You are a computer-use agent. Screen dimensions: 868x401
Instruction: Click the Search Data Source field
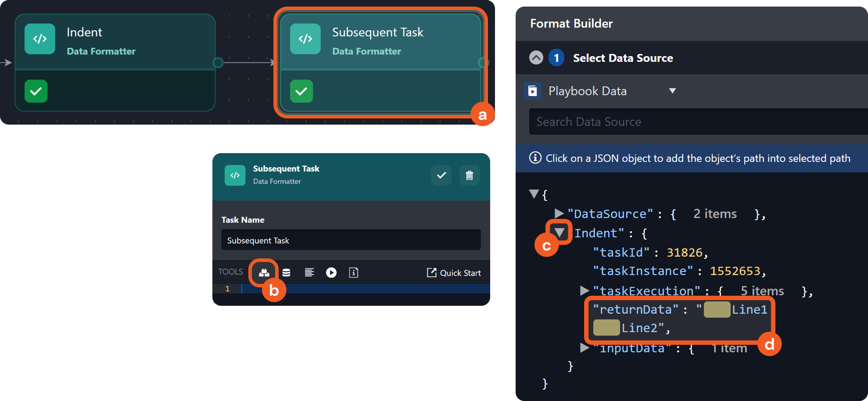tap(698, 122)
